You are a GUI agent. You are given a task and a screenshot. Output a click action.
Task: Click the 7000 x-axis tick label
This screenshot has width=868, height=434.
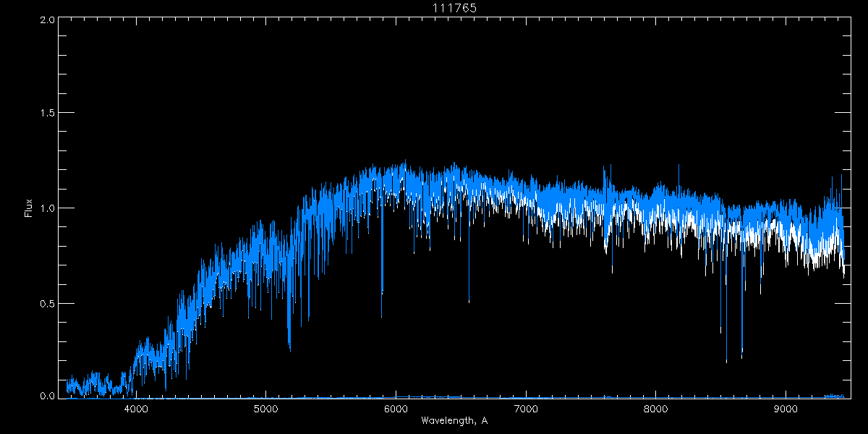point(526,409)
